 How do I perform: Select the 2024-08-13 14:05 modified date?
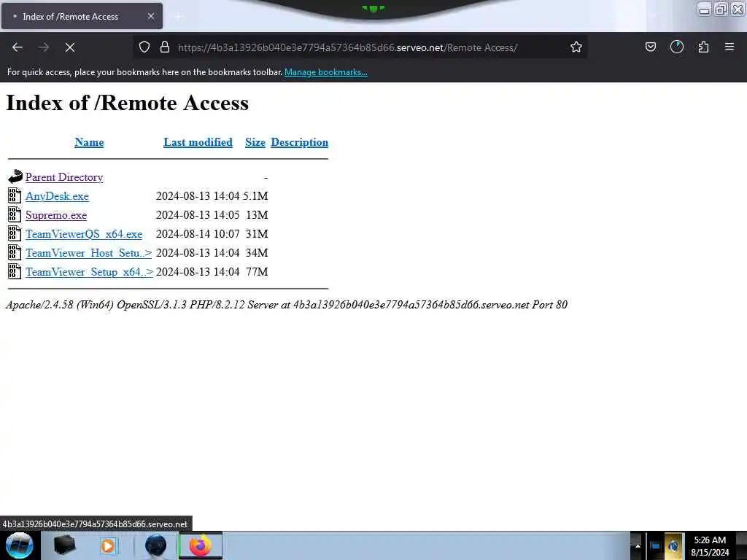click(x=198, y=215)
